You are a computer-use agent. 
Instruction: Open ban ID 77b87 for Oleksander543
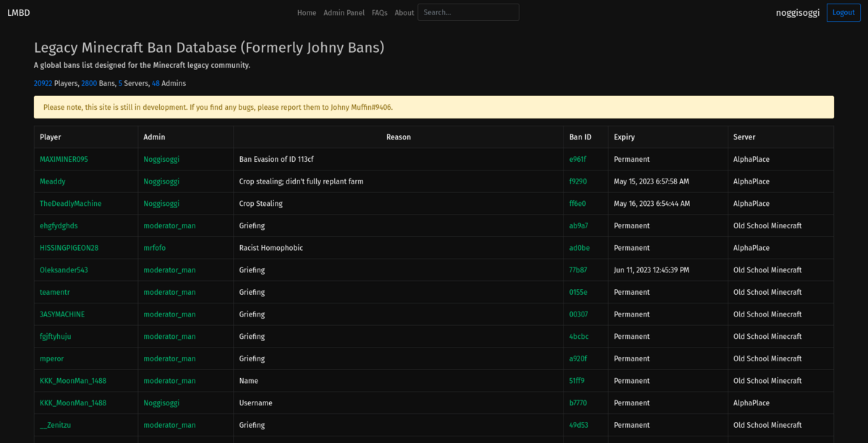click(x=579, y=270)
